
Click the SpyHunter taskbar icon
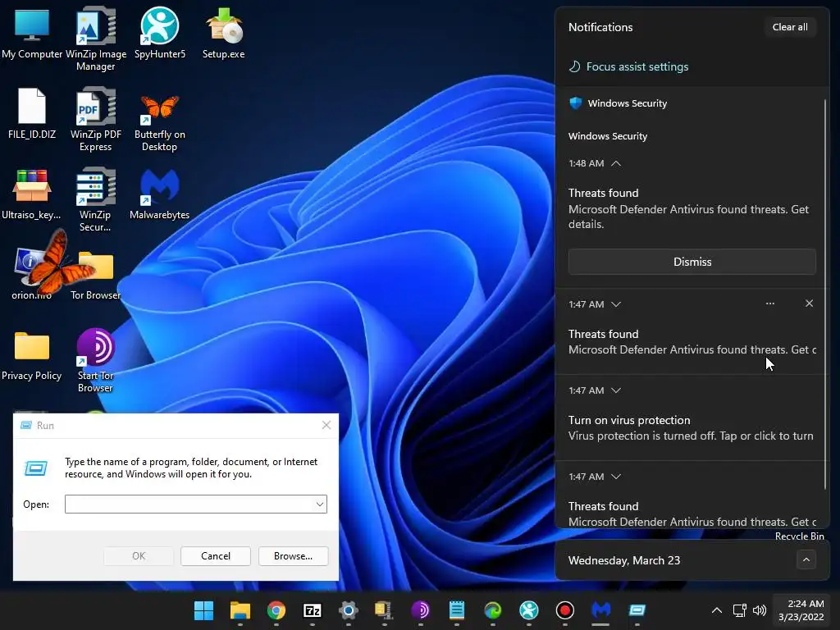click(529, 610)
